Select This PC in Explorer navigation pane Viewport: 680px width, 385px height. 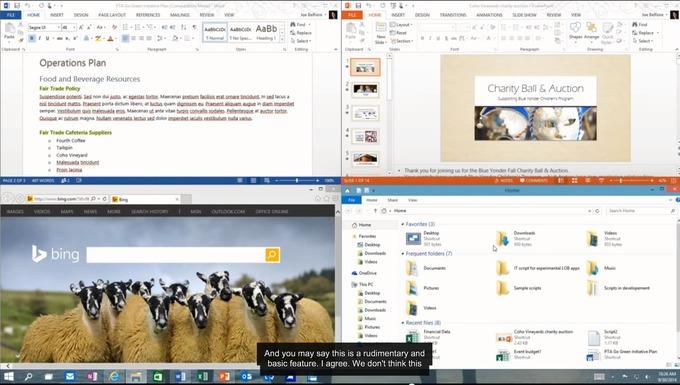362,284
